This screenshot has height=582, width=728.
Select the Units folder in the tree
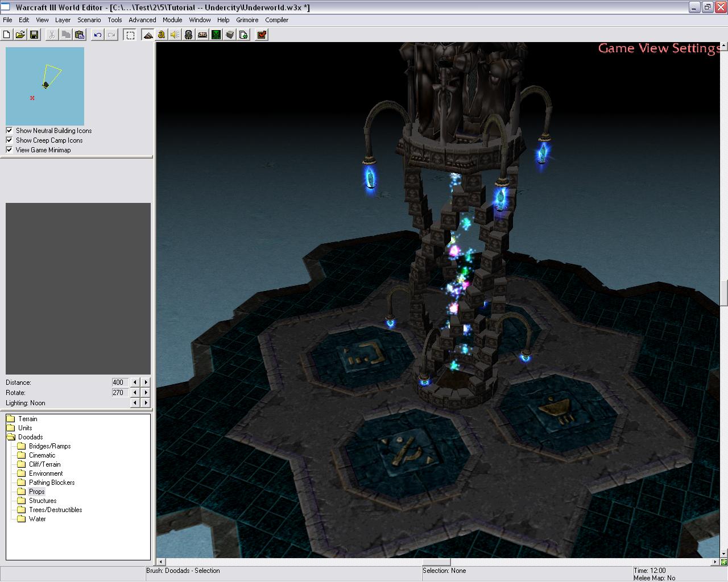click(25, 428)
